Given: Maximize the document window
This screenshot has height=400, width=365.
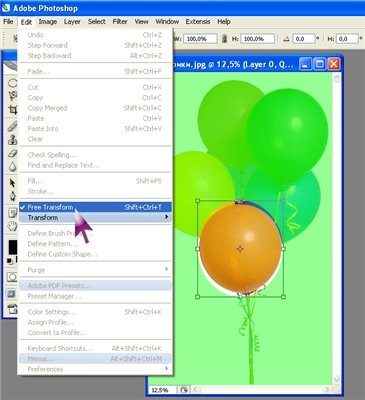Looking at the screenshot, I should pos(320,64).
